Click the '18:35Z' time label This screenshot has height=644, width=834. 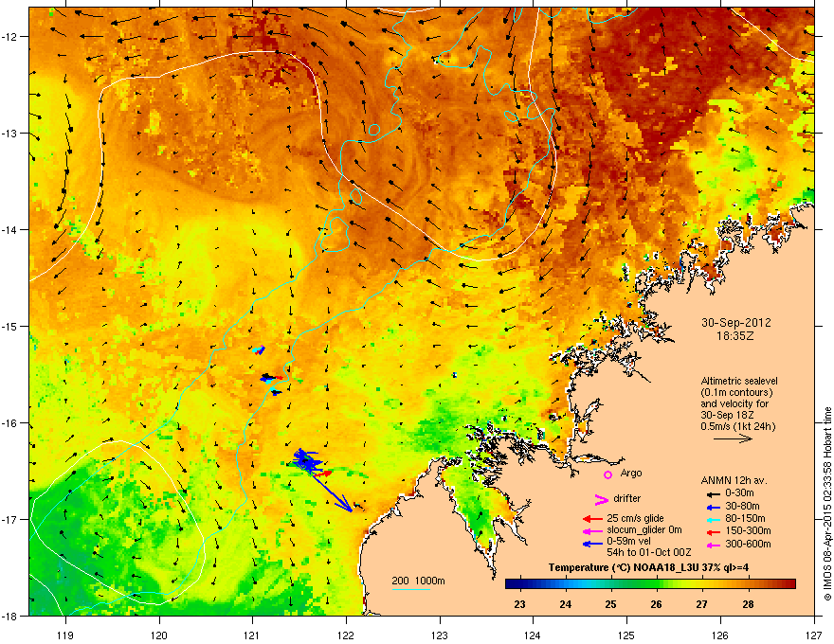[x=735, y=336]
